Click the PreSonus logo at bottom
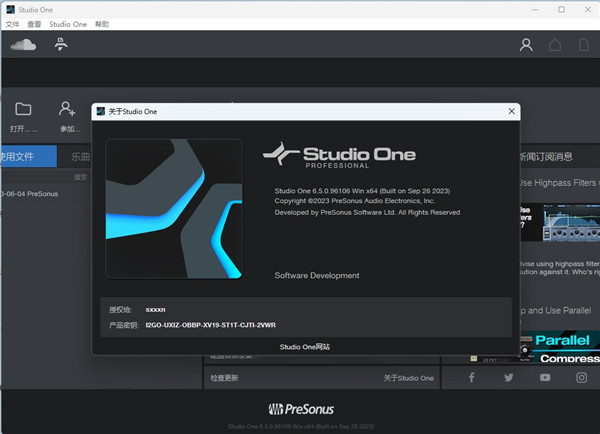 (x=301, y=409)
